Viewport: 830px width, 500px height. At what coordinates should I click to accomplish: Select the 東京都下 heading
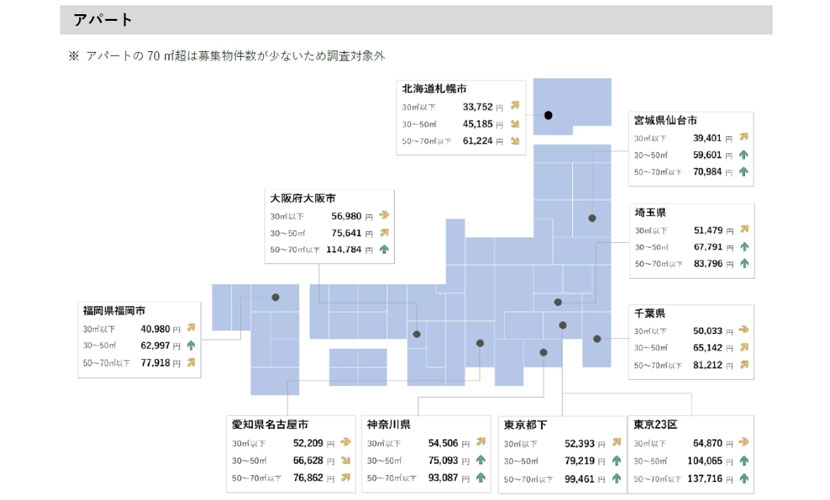(x=525, y=425)
